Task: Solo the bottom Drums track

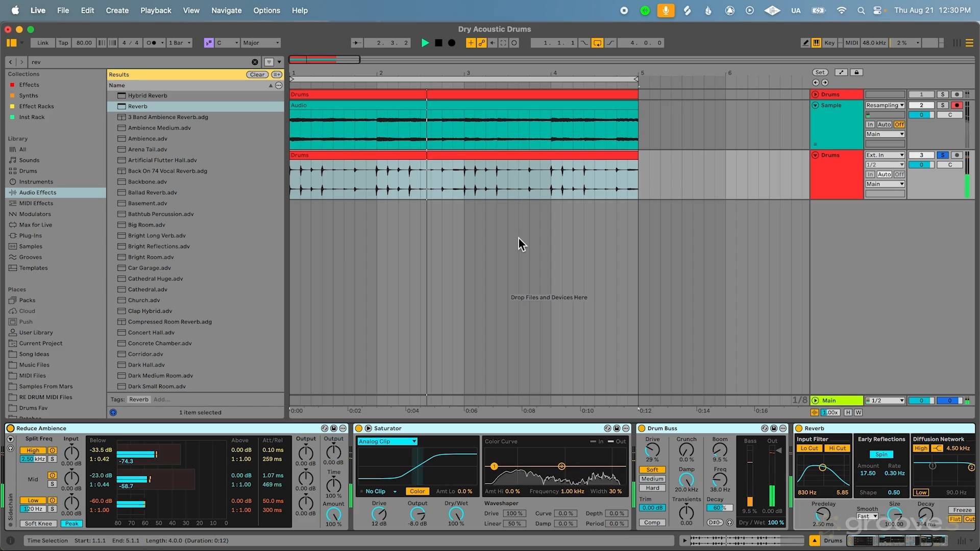Action: pos(942,155)
